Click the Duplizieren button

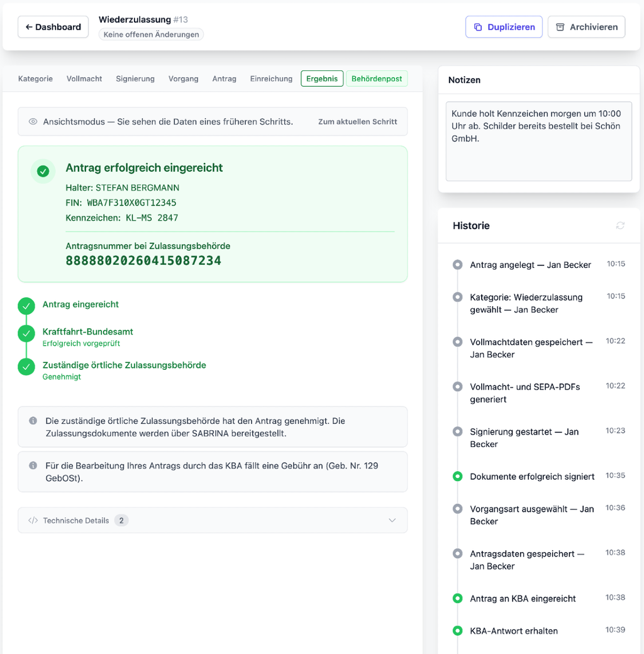[504, 26]
